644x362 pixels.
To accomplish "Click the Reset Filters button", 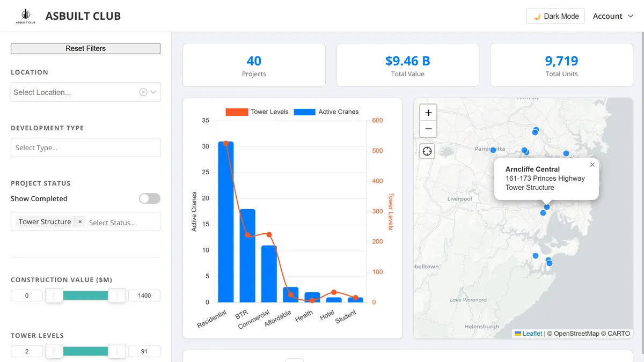I will (85, 48).
